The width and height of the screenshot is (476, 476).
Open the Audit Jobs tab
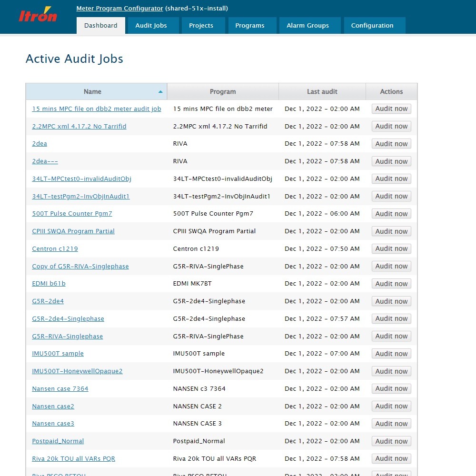click(x=151, y=26)
